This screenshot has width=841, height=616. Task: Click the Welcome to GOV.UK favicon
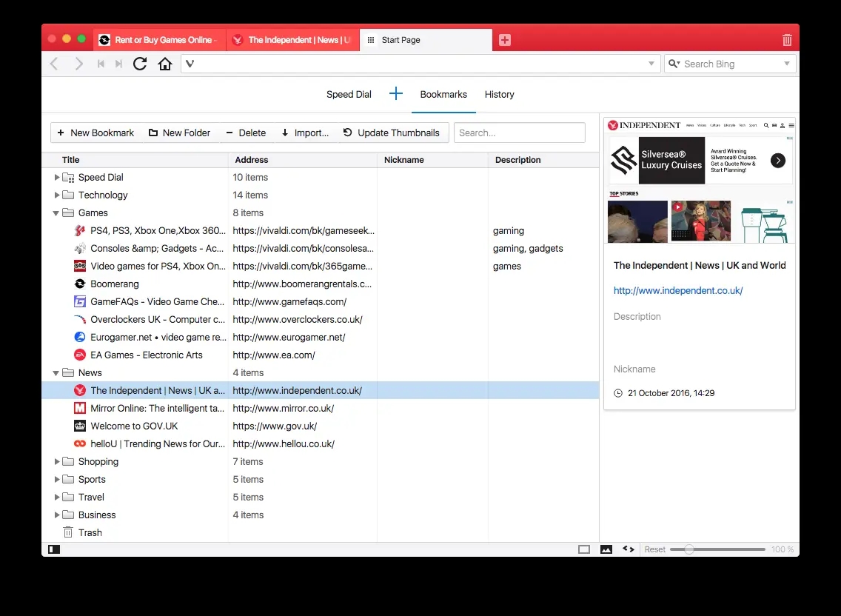80,426
